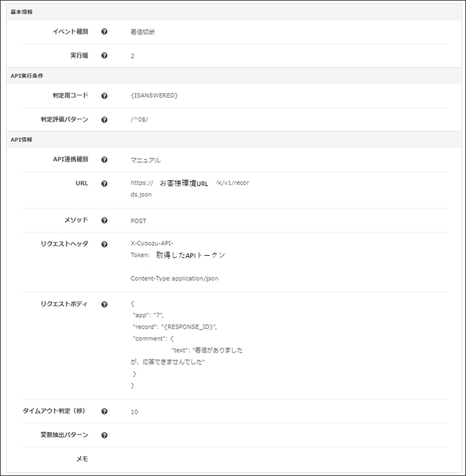Select the 実行順 value 2

[x=132, y=56]
